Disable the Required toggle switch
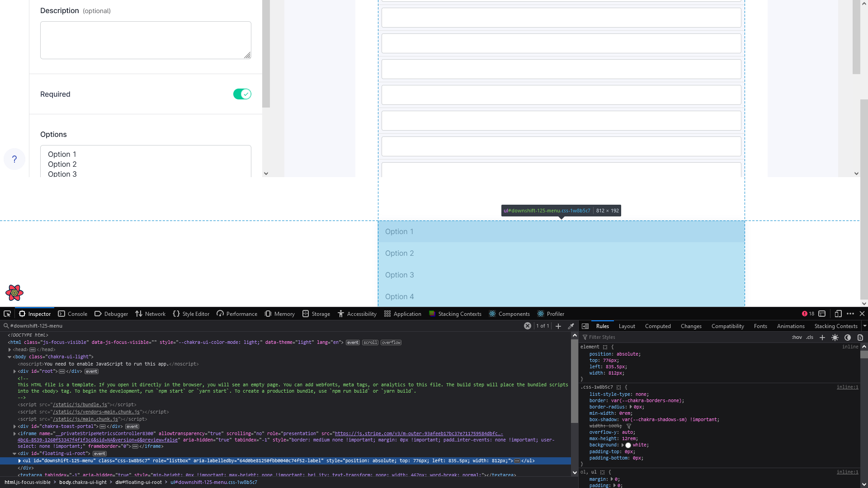868x488 pixels. (242, 94)
